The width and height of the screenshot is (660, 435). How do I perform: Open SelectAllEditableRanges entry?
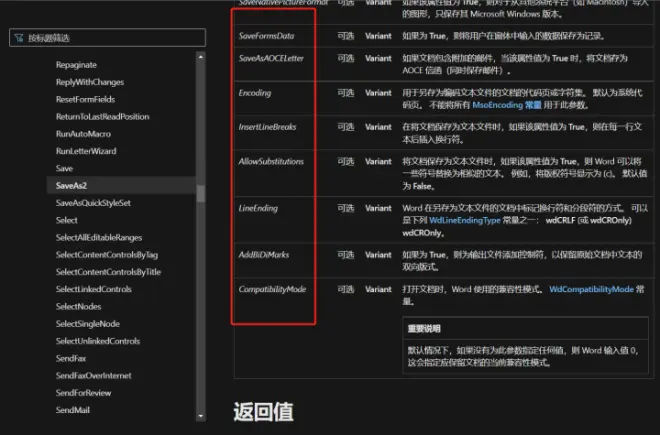pos(99,238)
